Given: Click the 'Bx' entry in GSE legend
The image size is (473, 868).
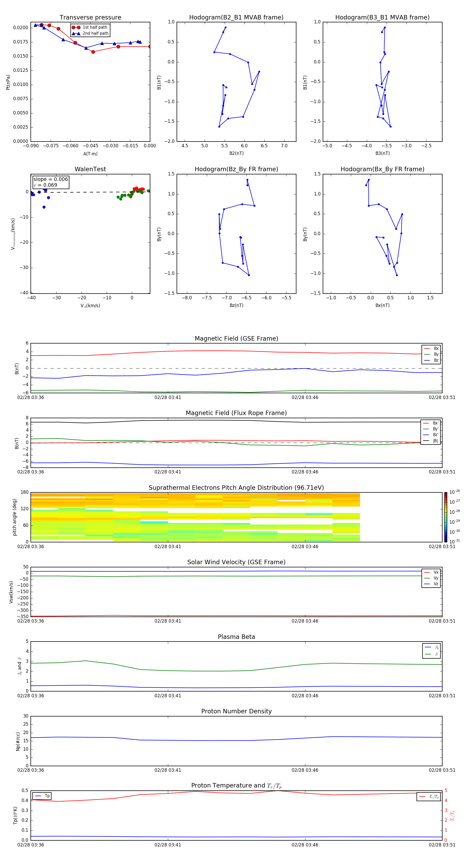Looking at the screenshot, I should (431, 349).
